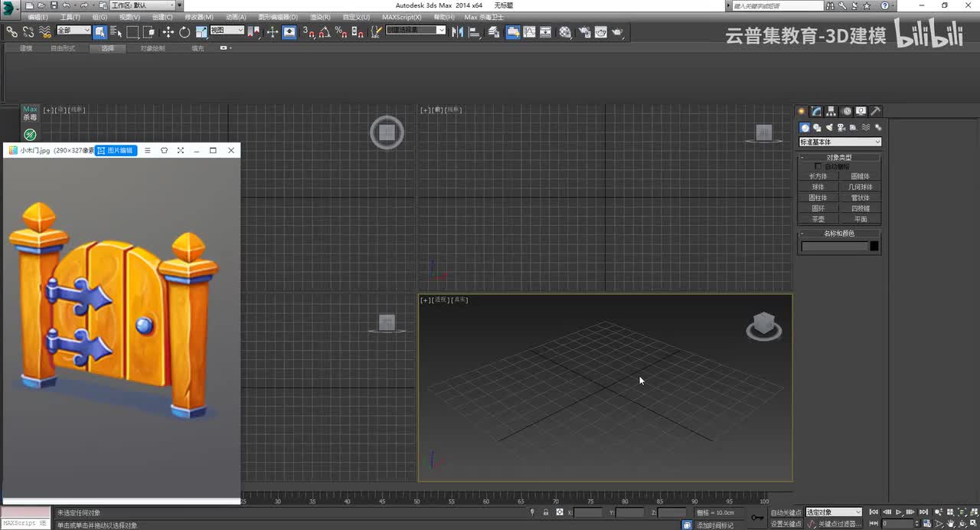This screenshot has width=980, height=530.
Task: Select the Move tool in main toolbar
Action: click(168, 32)
